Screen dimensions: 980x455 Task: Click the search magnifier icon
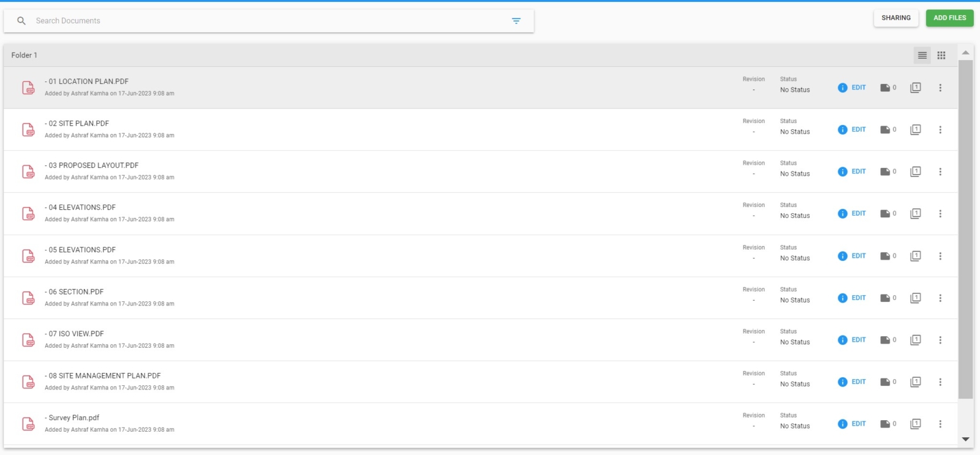[21, 21]
